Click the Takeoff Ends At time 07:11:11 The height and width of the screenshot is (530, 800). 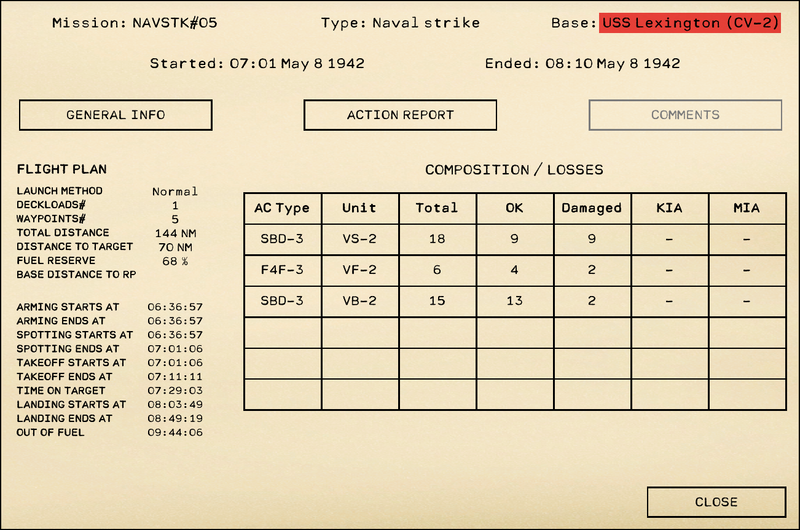175,376
